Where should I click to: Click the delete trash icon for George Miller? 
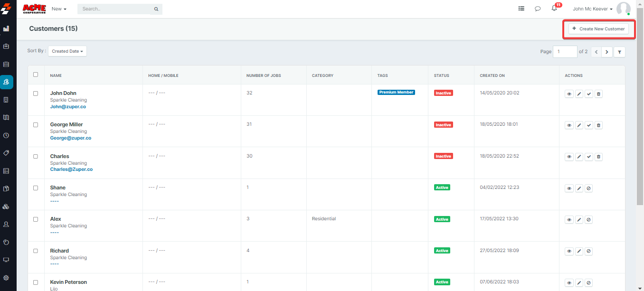598,125
